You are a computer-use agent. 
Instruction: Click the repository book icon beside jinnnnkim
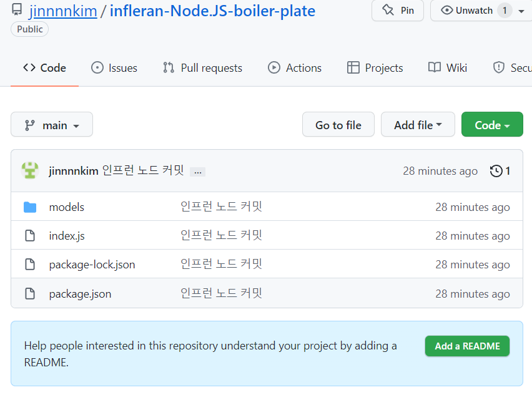pyautogui.click(x=17, y=10)
